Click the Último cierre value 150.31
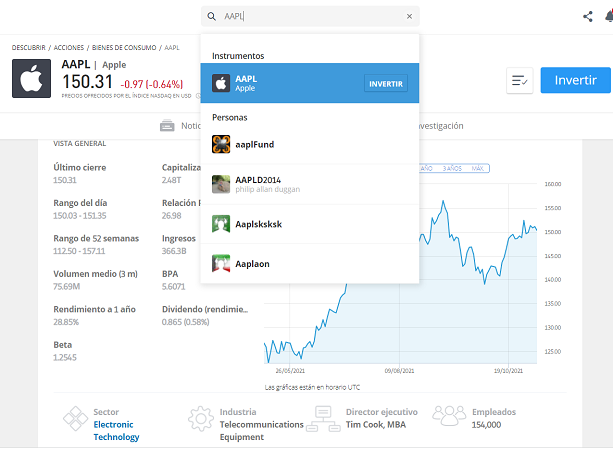The image size is (613, 450). click(65, 180)
